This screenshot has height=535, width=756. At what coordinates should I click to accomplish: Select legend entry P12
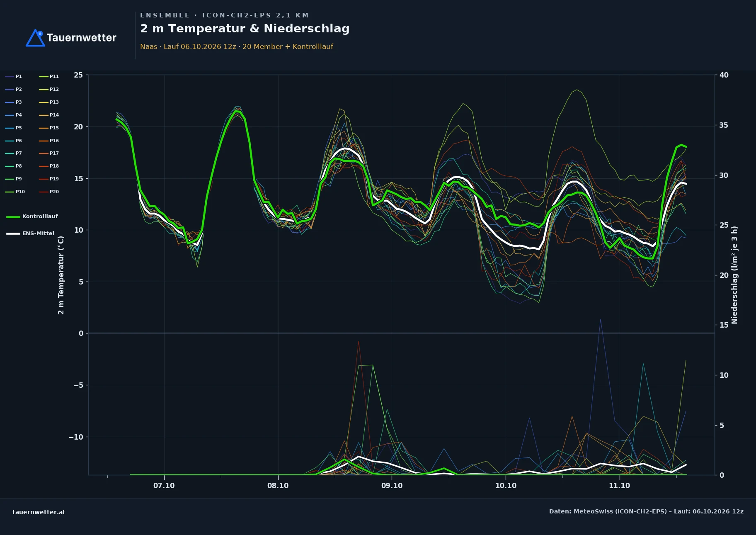point(49,89)
